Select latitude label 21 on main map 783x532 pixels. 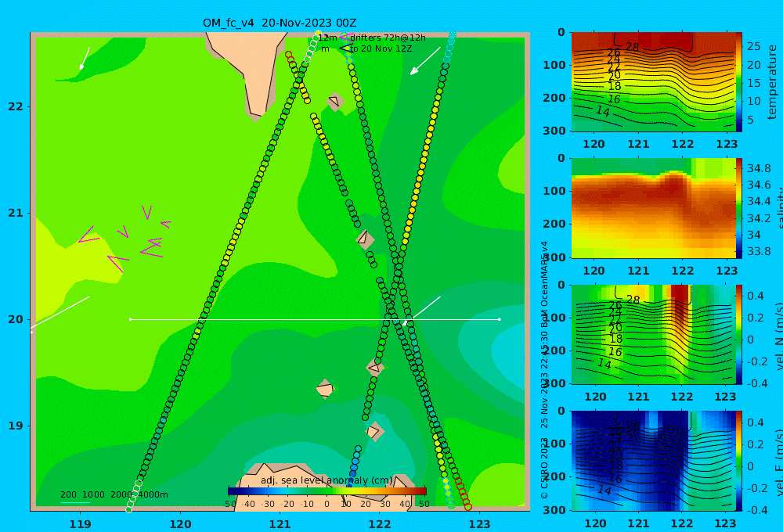tap(16, 213)
